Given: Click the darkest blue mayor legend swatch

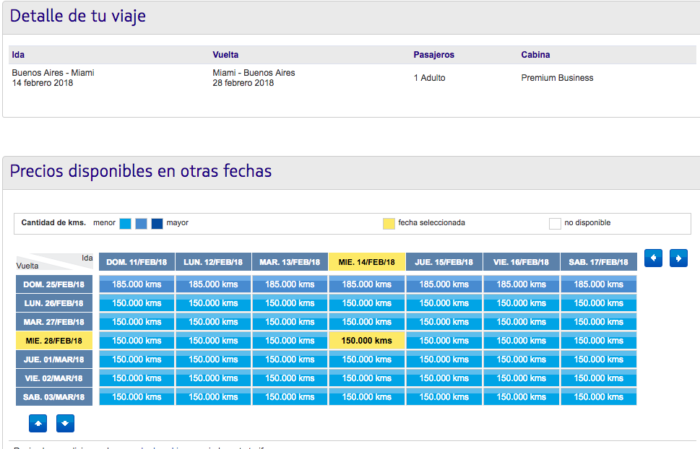Looking at the screenshot, I should coord(157,223).
